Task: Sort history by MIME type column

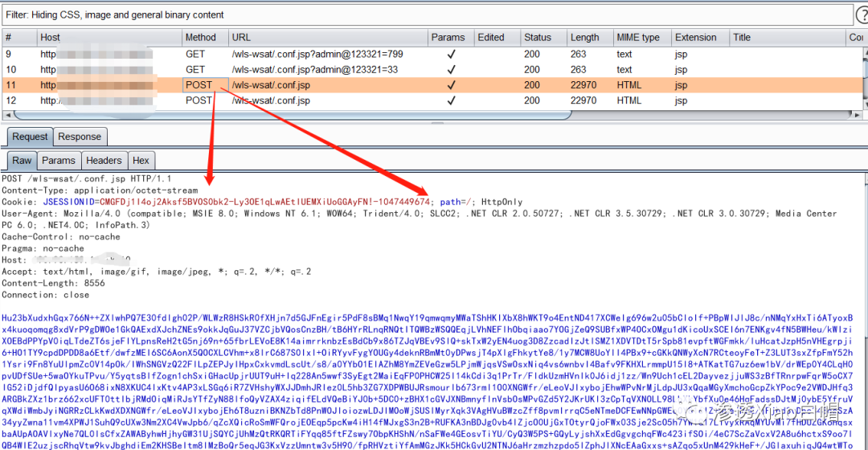Action: (642, 38)
